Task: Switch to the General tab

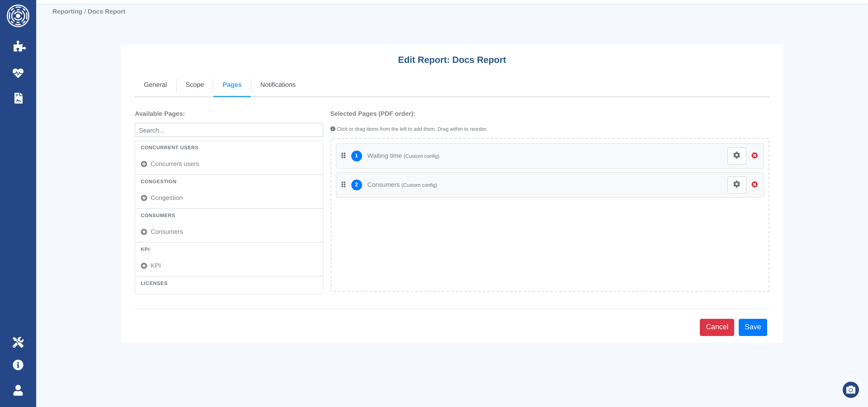Action: [x=155, y=85]
